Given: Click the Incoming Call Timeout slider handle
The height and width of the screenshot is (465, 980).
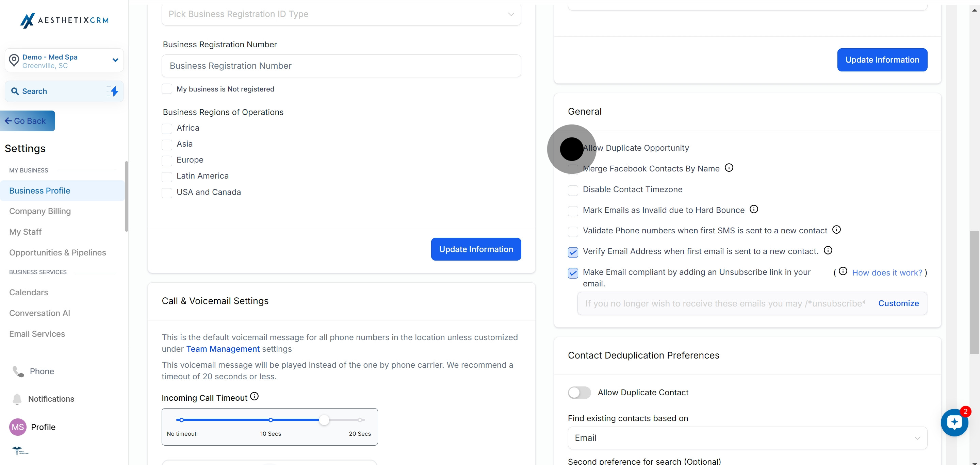Looking at the screenshot, I should click(x=324, y=420).
